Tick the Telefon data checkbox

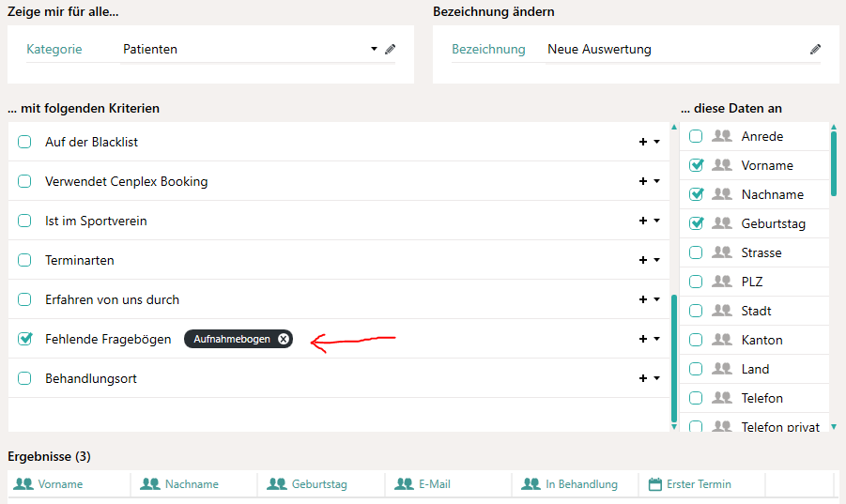tap(696, 398)
